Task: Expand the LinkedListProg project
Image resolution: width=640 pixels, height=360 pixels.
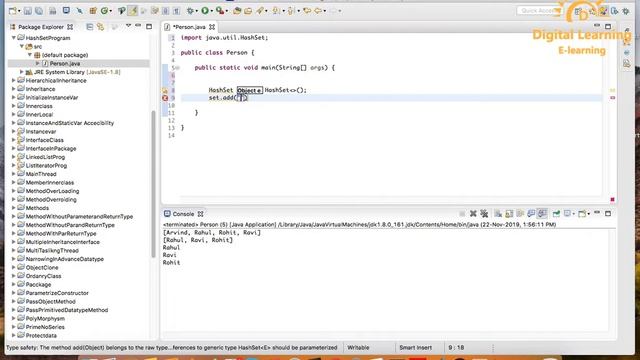Action: 13,157
